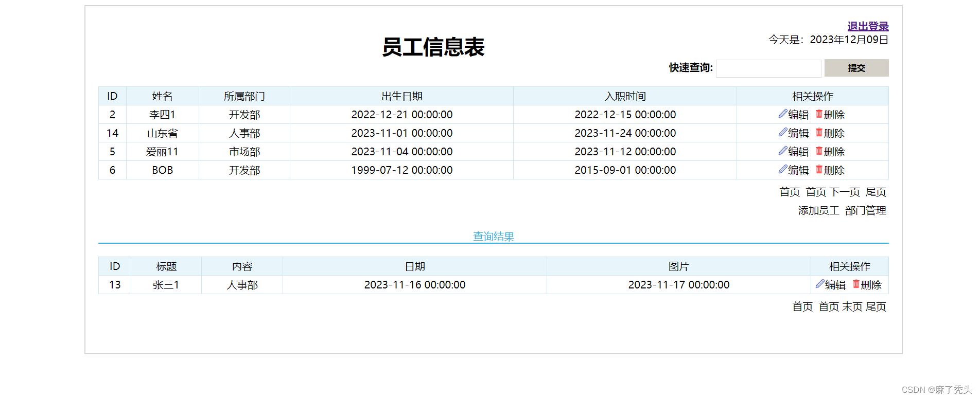The image size is (980, 399).
Task: Select the 张三1 cell in query results
Action: [166, 285]
